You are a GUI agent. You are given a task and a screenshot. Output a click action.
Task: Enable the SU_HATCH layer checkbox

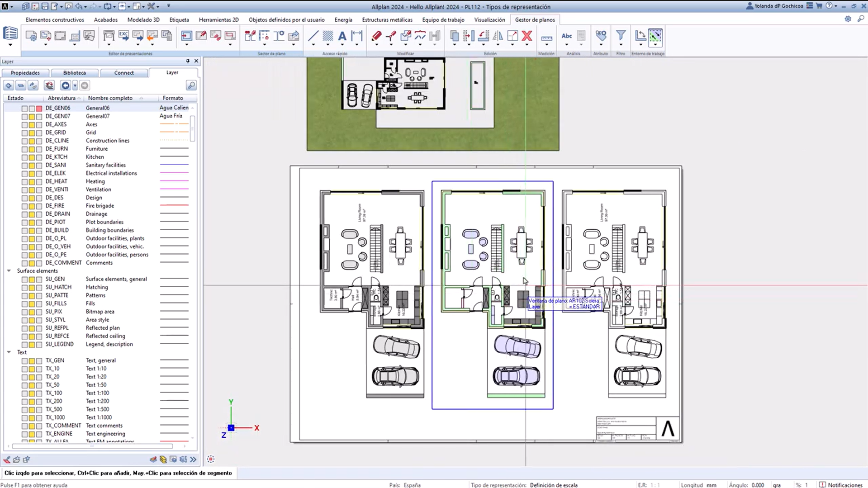point(24,288)
